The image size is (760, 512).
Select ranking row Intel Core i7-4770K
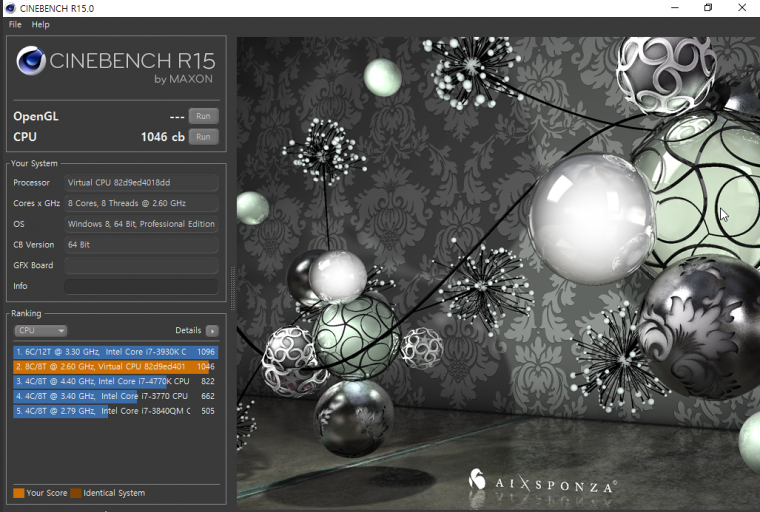point(115,382)
